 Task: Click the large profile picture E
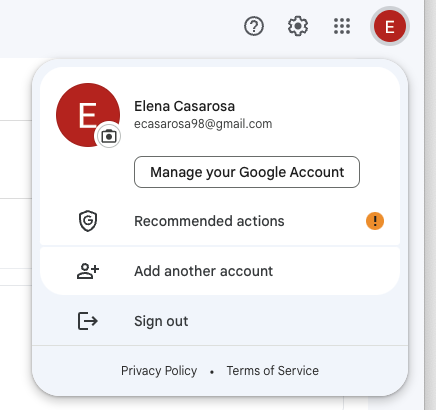click(88, 115)
